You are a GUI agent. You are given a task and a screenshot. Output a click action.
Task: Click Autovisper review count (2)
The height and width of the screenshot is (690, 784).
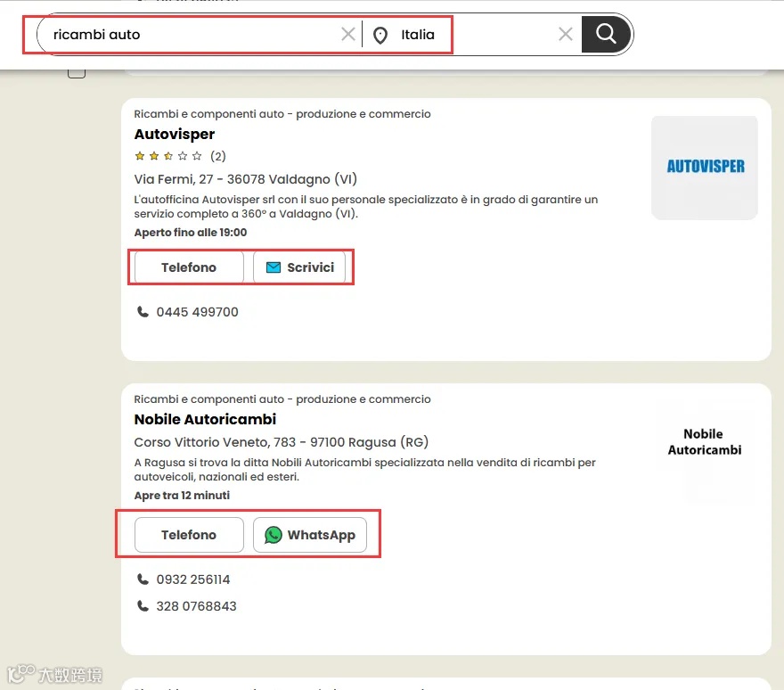pos(218,156)
